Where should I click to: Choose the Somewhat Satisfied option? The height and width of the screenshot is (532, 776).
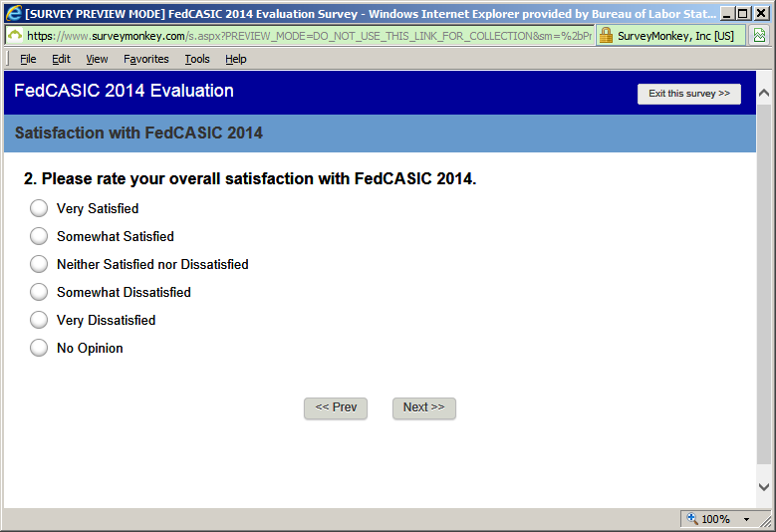[39, 236]
